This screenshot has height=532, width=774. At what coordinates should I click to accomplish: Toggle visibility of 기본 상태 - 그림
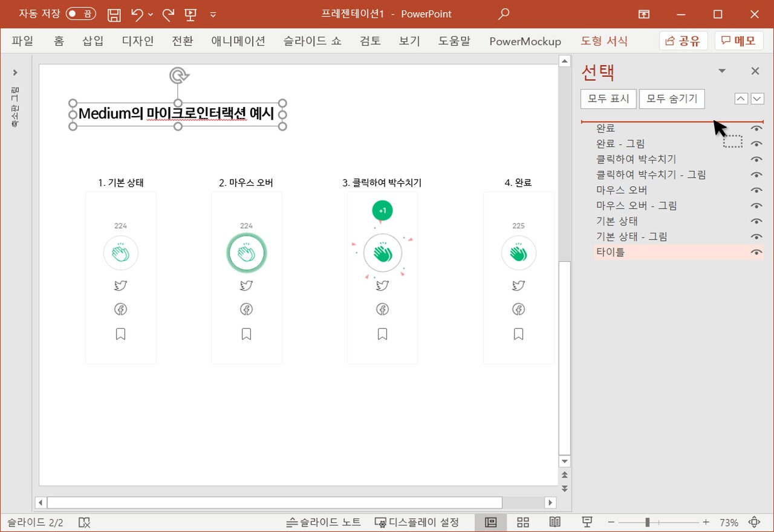[756, 237]
